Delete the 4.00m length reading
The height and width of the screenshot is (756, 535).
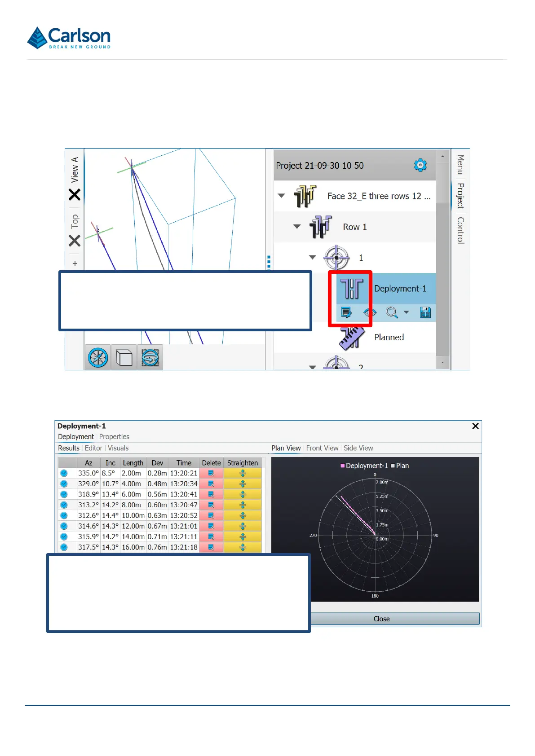click(211, 484)
